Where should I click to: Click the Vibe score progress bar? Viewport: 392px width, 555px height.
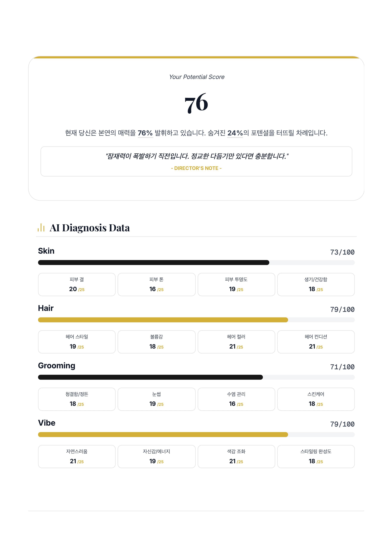(x=196, y=435)
